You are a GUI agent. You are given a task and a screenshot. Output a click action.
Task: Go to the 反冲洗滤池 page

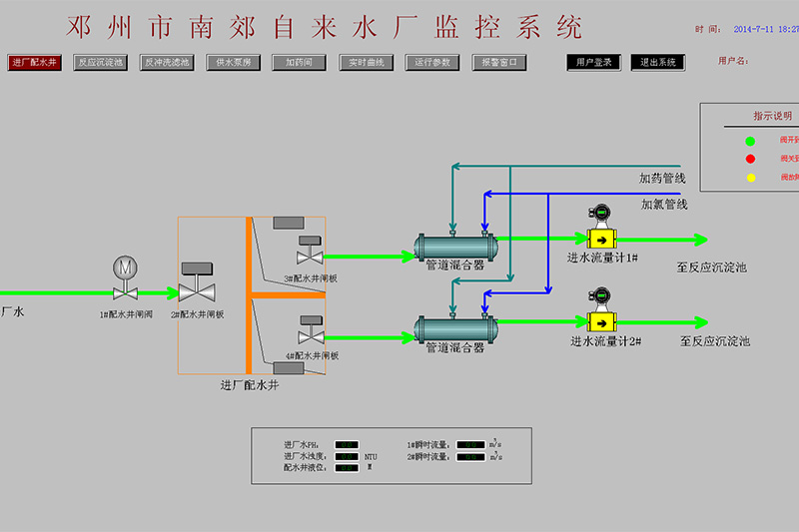(x=167, y=62)
